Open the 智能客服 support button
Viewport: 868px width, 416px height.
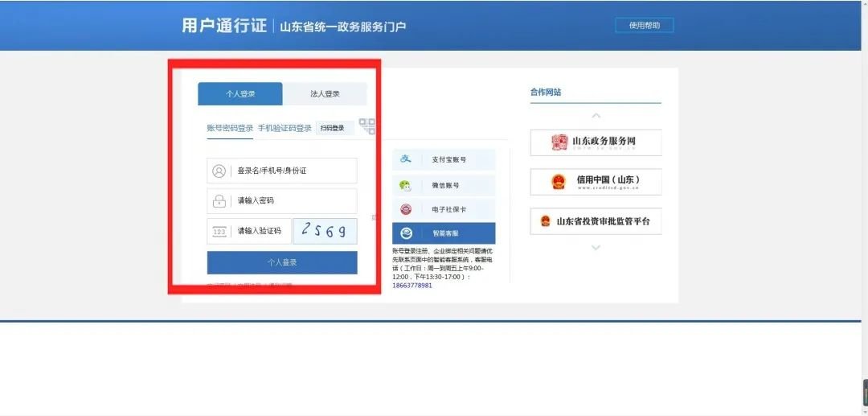(x=444, y=233)
